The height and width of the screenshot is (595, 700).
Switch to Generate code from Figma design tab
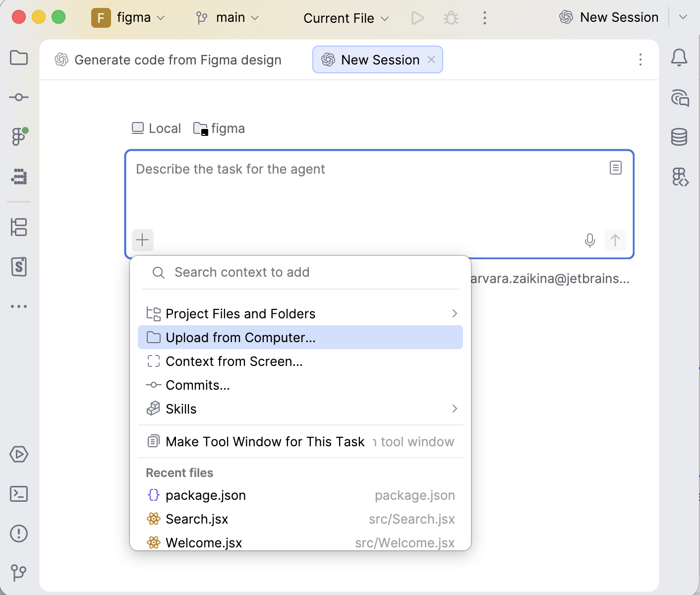click(168, 60)
